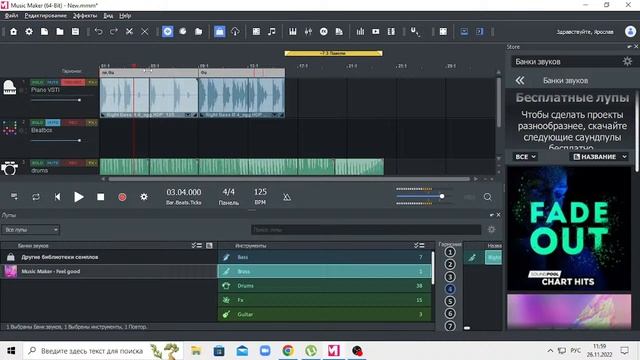Open the keyboard piano keys icon
This screenshot has height=360, width=640.
293,31
